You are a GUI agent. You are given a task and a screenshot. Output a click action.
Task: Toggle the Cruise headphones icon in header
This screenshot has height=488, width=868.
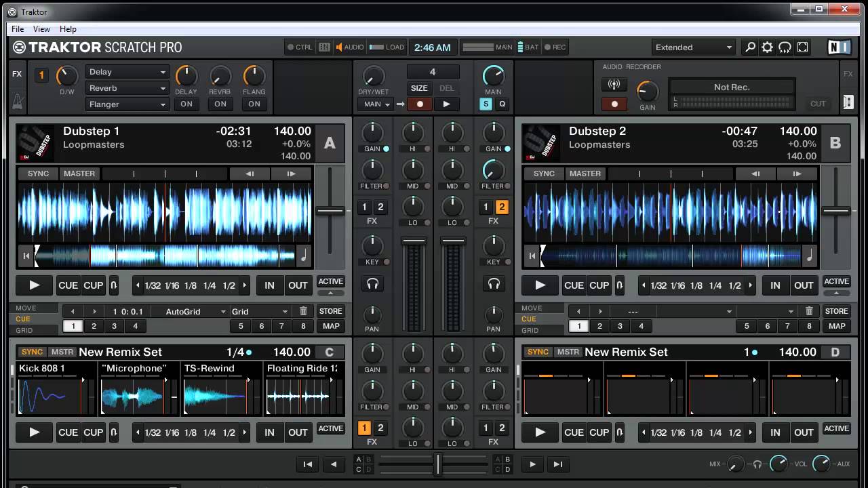[x=785, y=47]
